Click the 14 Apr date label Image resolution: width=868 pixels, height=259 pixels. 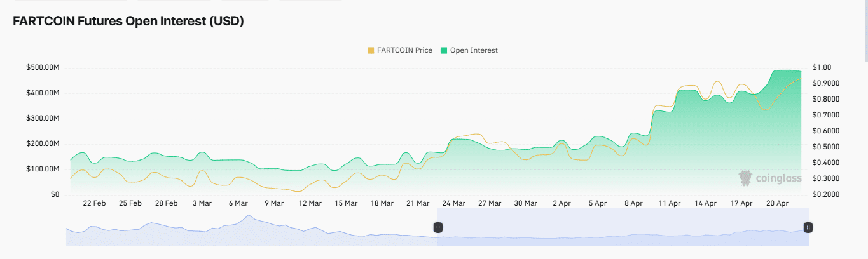click(706, 203)
